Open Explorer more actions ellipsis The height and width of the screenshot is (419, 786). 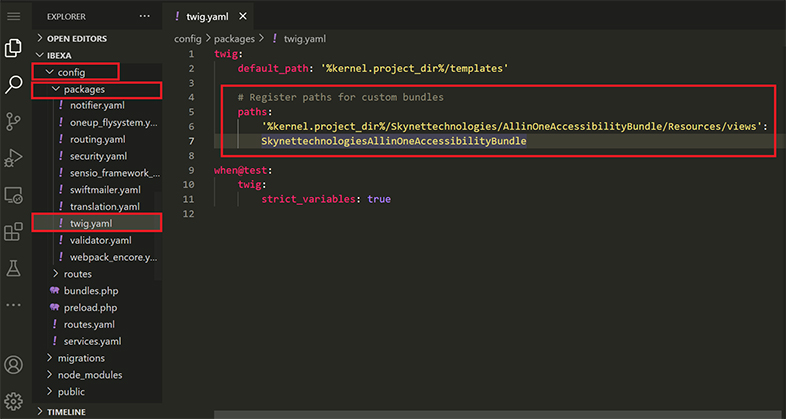click(144, 16)
